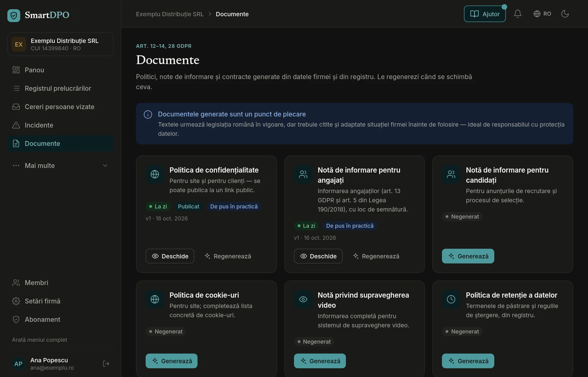Image resolution: width=588 pixels, height=377 pixels.
Task: Click the clock icon on retenție a datelor card
Action: tap(451, 299)
